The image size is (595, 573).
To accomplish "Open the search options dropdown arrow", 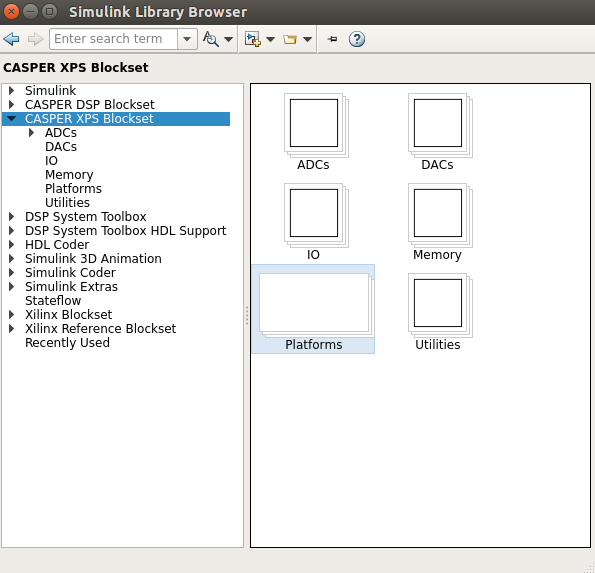I will point(228,39).
